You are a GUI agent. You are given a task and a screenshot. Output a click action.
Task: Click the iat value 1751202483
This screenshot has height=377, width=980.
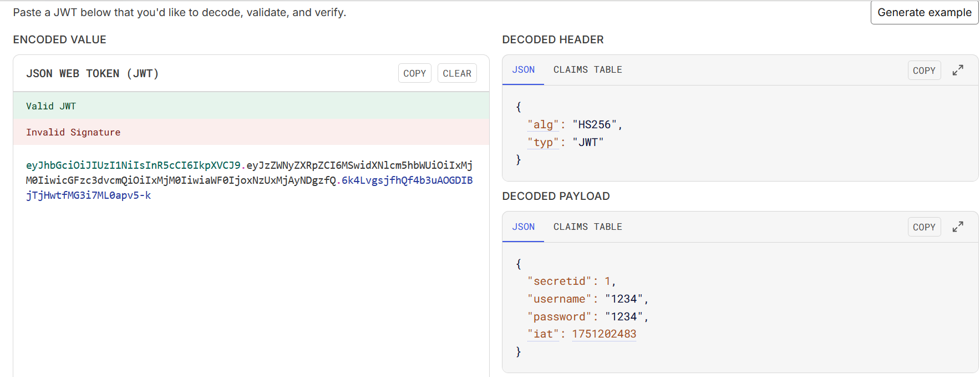[x=604, y=334]
